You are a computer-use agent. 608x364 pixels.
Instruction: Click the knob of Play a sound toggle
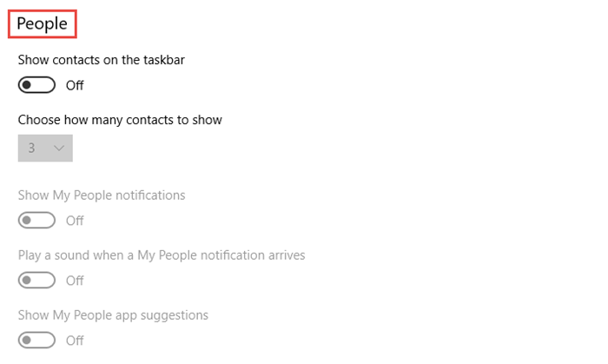28,281
